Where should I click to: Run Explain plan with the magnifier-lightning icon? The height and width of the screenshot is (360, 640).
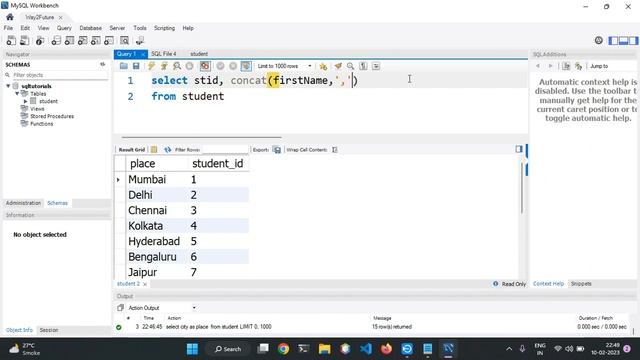click(177, 66)
